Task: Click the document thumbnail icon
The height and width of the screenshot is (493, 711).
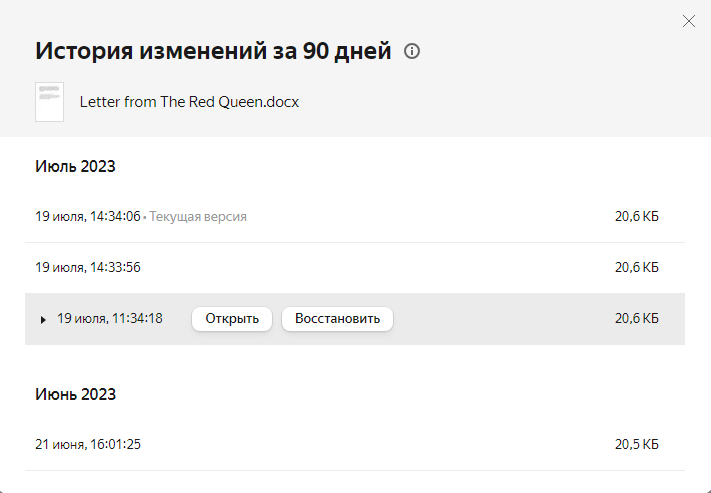Action: 49,102
